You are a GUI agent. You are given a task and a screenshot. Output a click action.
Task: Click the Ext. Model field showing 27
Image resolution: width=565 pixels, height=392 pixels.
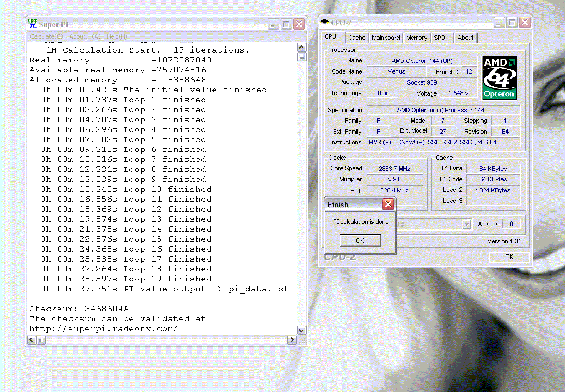(x=443, y=132)
